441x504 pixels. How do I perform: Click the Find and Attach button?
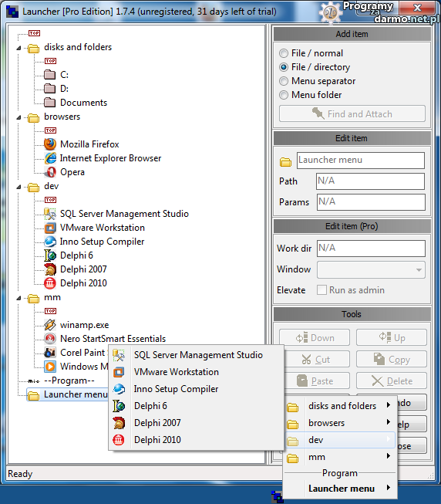[x=352, y=113]
